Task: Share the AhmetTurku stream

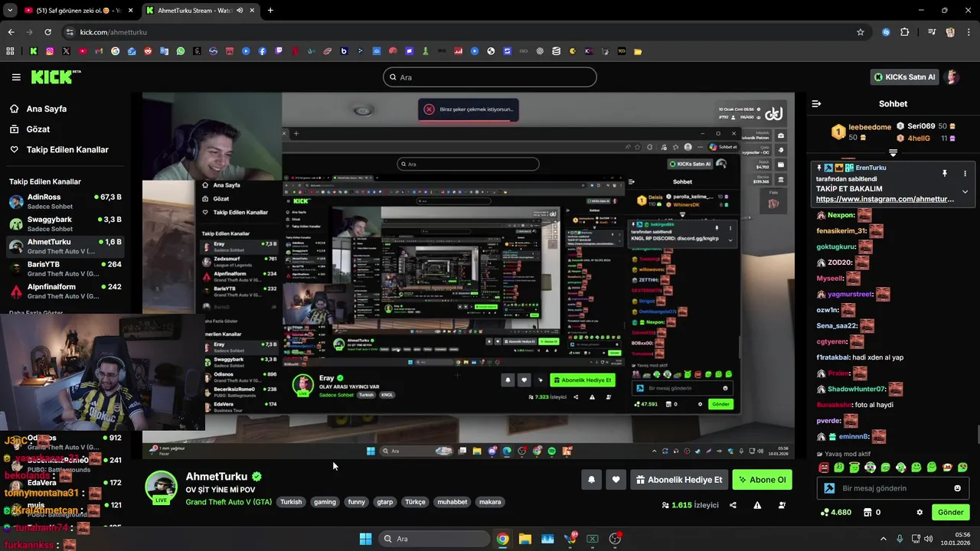Action: point(733,505)
